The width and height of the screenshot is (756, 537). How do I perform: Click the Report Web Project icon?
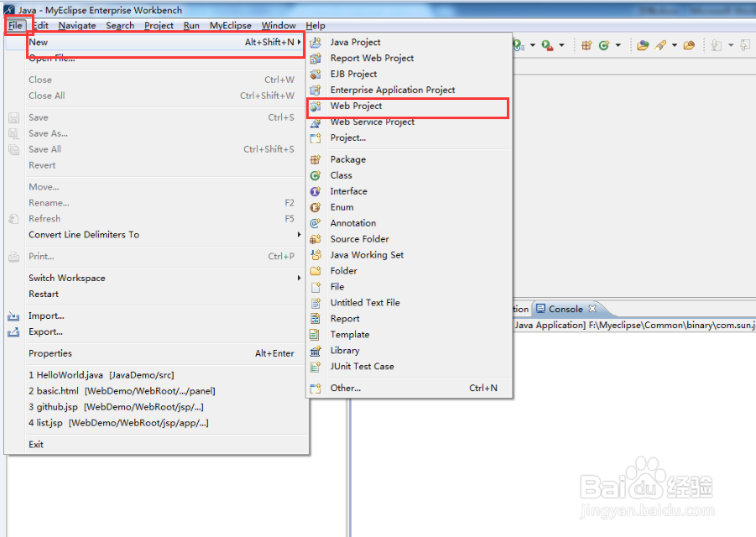click(315, 59)
